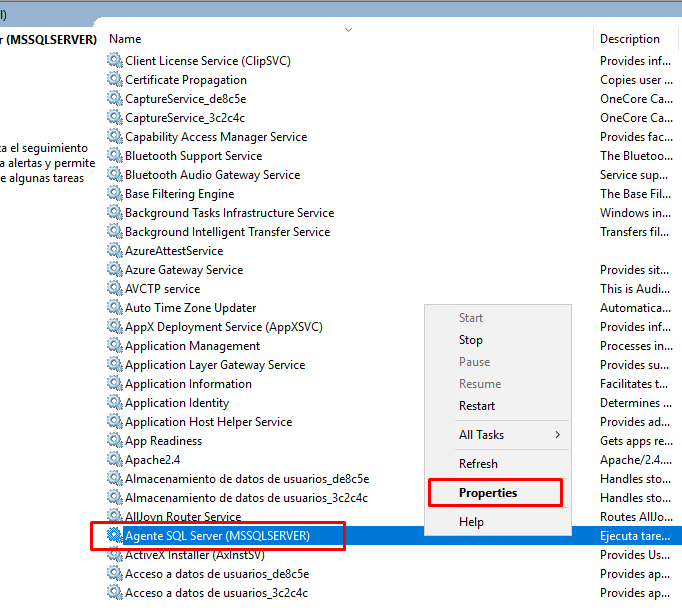Choose Stop in the context menu
Viewport: 682px width, 616px height.
point(471,340)
